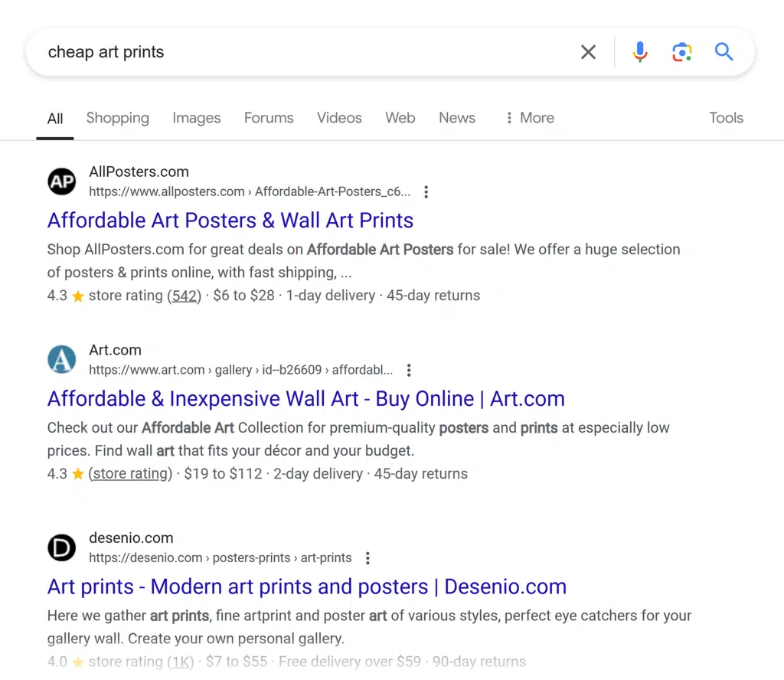The image size is (784, 680).
Task: Open options menu for Art.com result
Action: coord(409,371)
